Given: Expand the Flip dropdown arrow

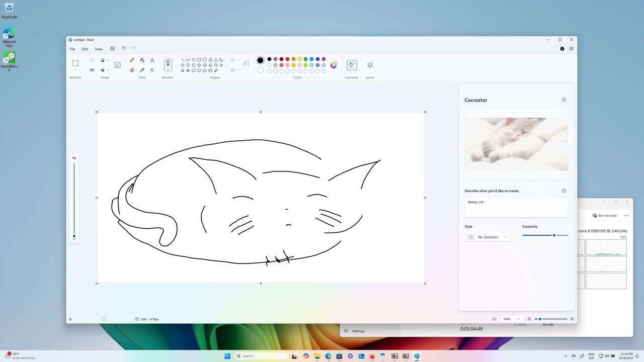Looking at the screenshot, I should click(108, 70).
